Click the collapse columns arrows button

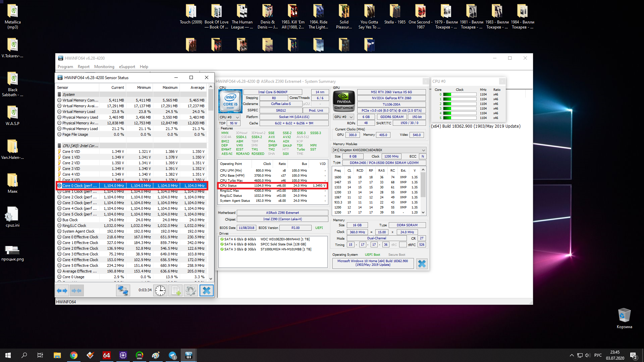(76, 291)
